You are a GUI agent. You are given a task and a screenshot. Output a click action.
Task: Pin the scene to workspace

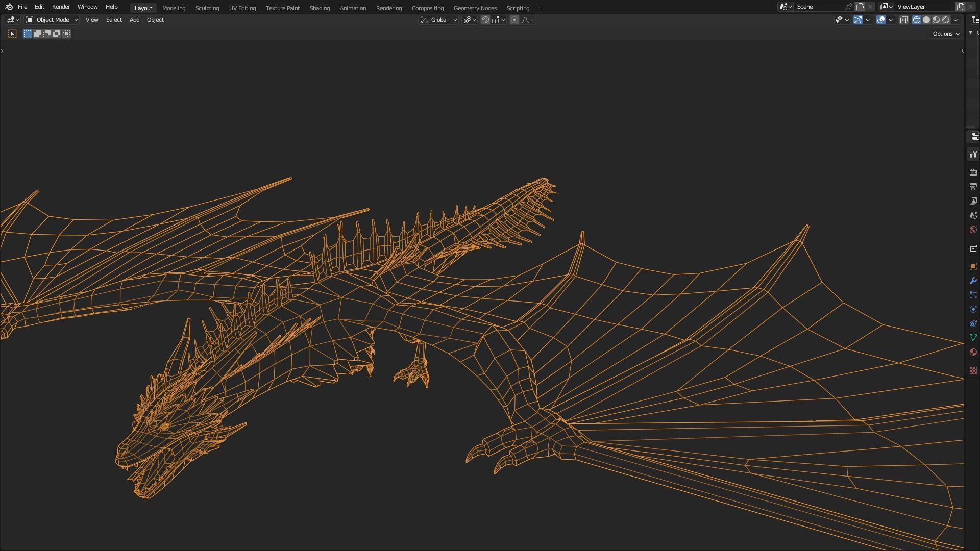[848, 7]
